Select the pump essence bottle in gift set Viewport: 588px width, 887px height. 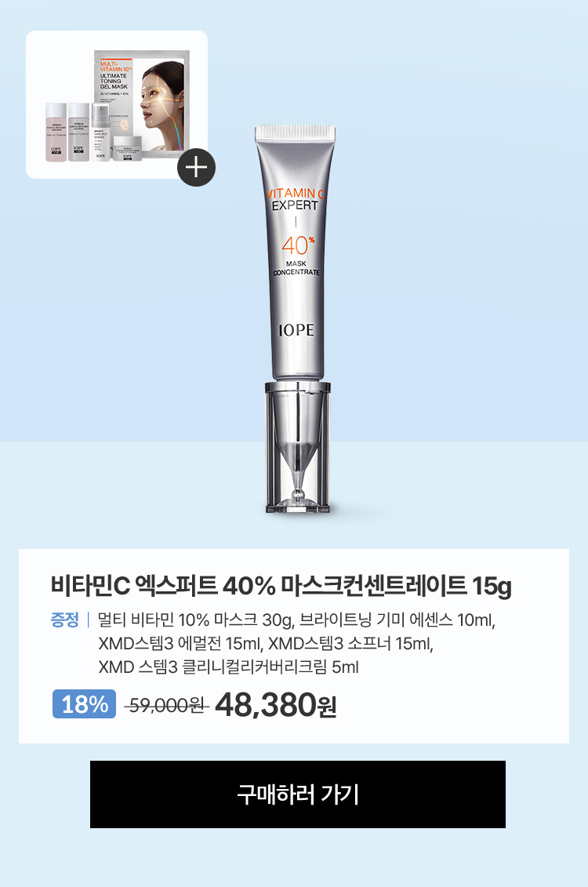[100, 132]
